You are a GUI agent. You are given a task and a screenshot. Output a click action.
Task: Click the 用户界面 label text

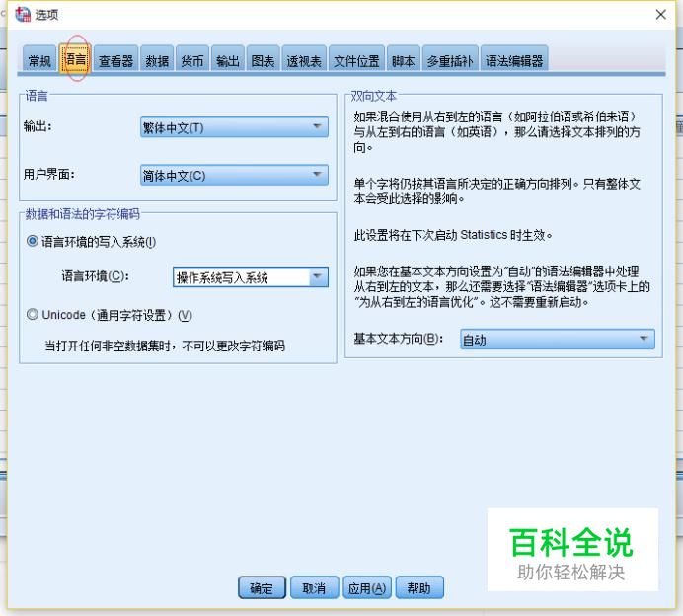tap(48, 175)
